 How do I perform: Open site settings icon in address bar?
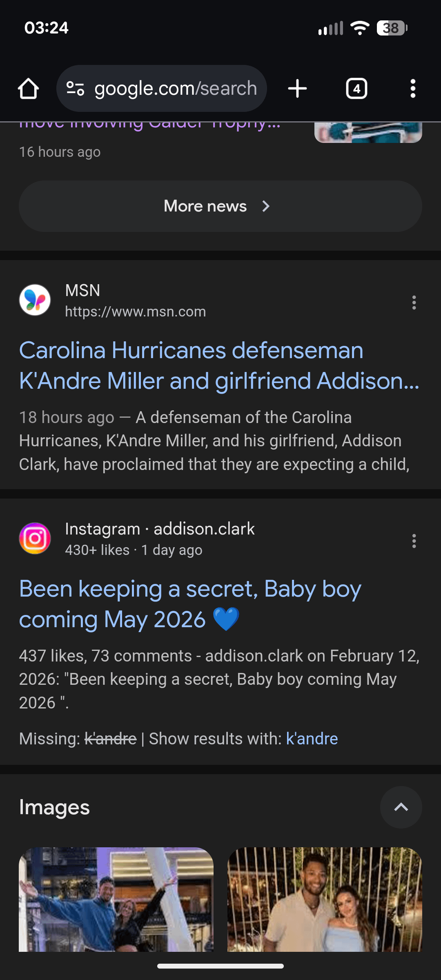pyautogui.click(x=75, y=89)
